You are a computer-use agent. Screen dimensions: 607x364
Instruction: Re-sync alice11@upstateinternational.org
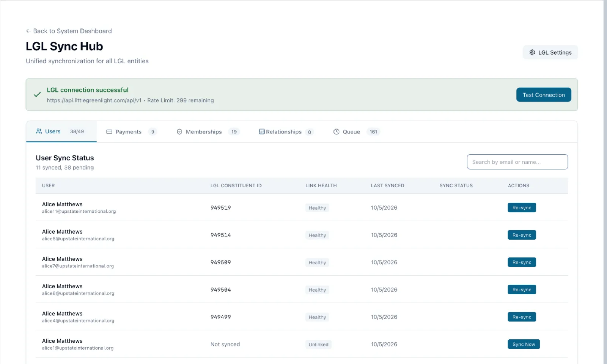point(522,207)
